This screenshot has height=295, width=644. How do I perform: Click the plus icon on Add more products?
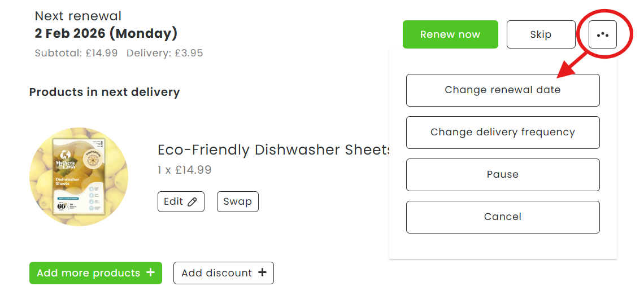point(150,272)
